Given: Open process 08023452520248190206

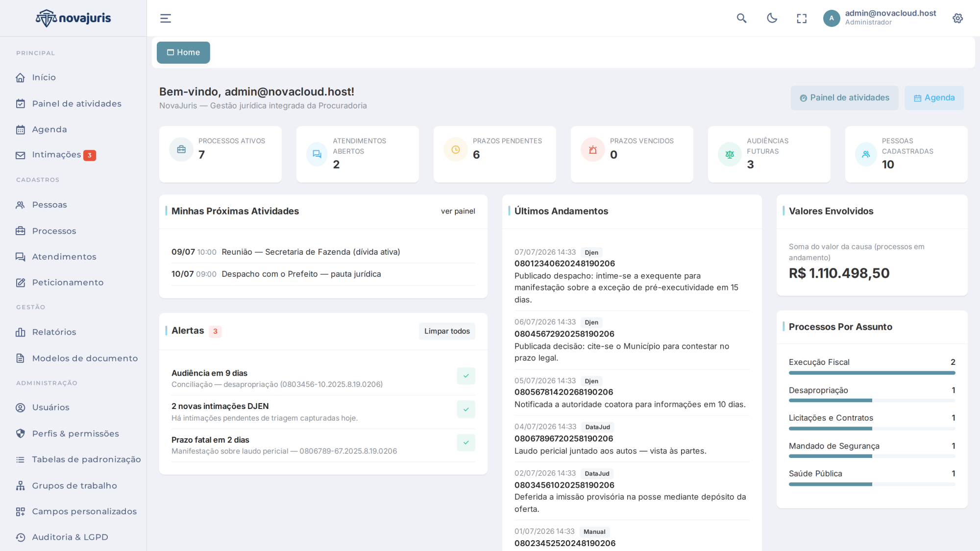Looking at the screenshot, I should tap(565, 543).
